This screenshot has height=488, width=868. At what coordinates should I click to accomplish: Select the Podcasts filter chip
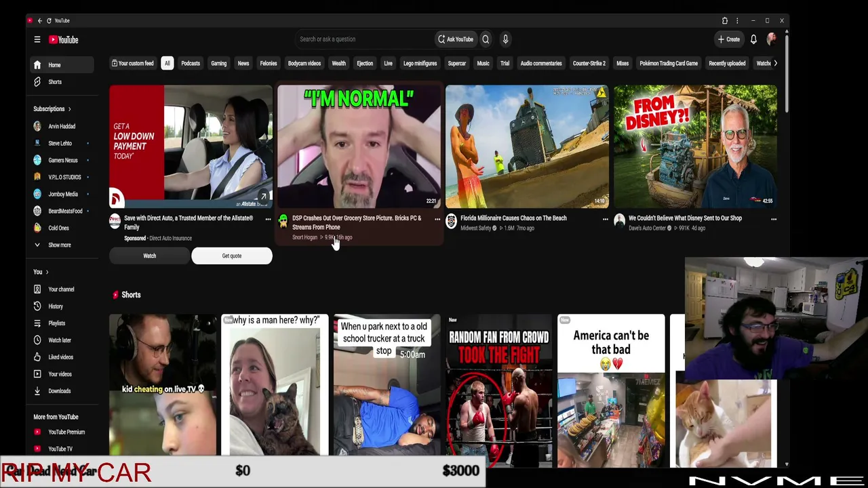pos(191,63)
